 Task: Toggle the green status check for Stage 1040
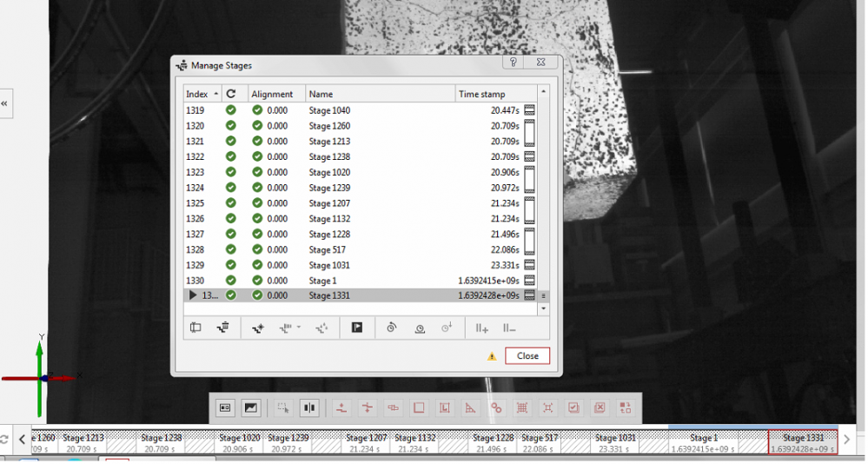coord(230,110)
